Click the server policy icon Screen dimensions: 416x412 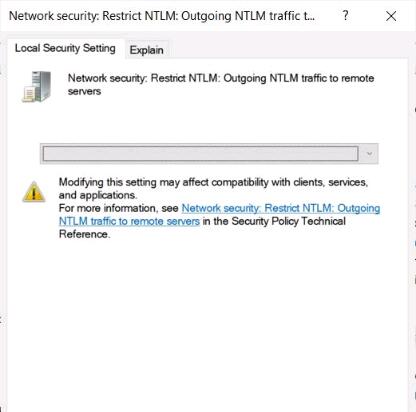(x=37, y=86)
